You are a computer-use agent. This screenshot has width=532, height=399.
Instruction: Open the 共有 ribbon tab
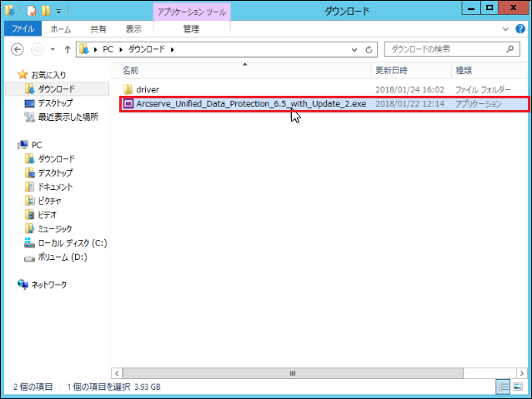98,29
